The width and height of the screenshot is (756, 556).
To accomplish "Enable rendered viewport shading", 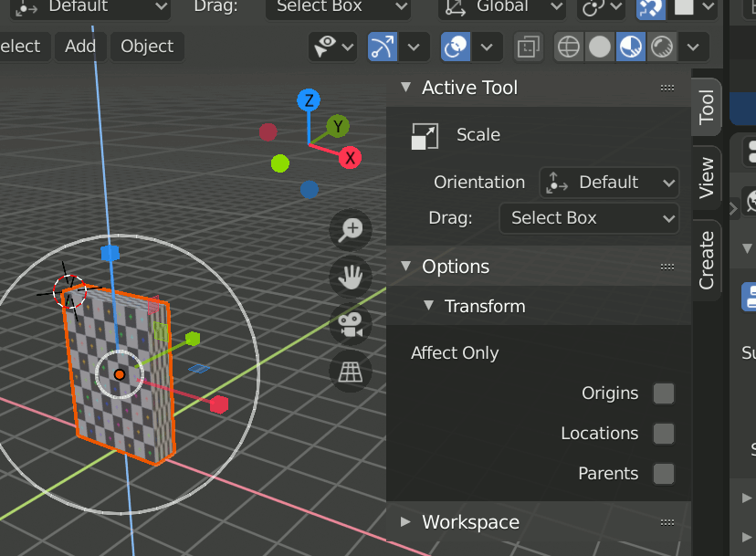I will (x=661, y=47).
